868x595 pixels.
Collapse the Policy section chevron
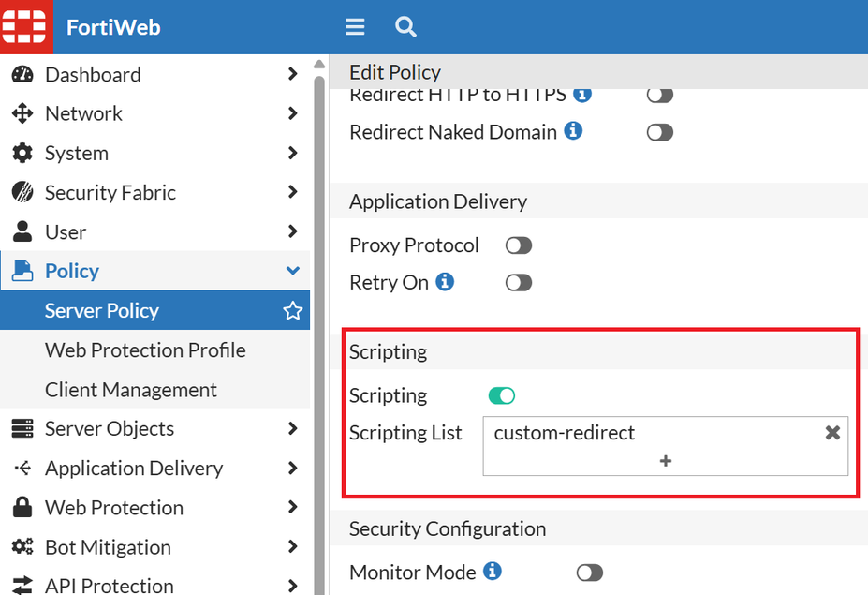(x=293, y=271)
